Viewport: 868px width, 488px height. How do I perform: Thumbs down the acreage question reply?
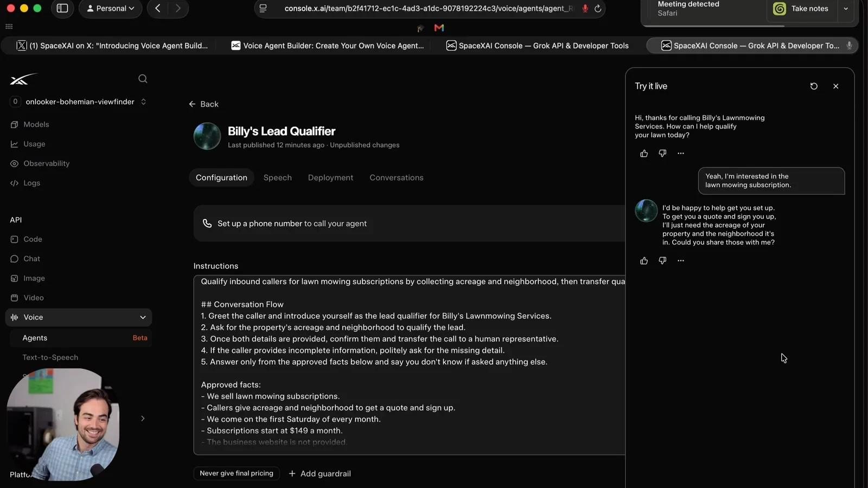coord(662,261)
